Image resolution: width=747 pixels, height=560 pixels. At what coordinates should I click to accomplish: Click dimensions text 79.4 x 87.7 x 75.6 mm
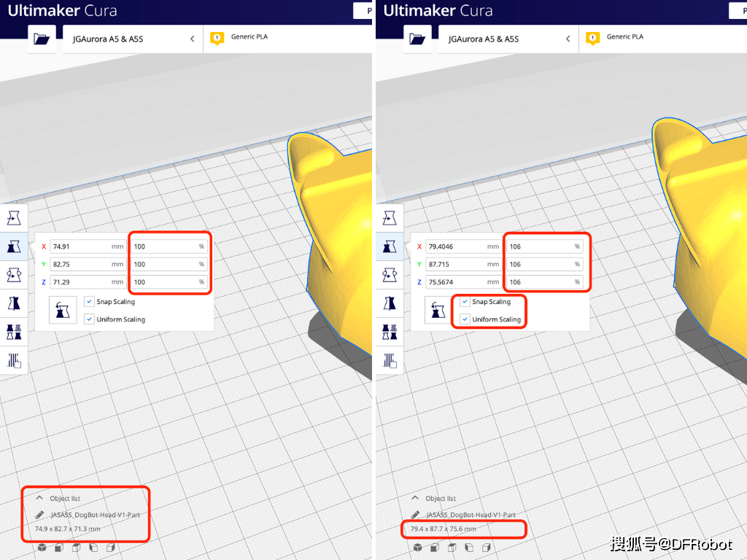tap(443, 529)
